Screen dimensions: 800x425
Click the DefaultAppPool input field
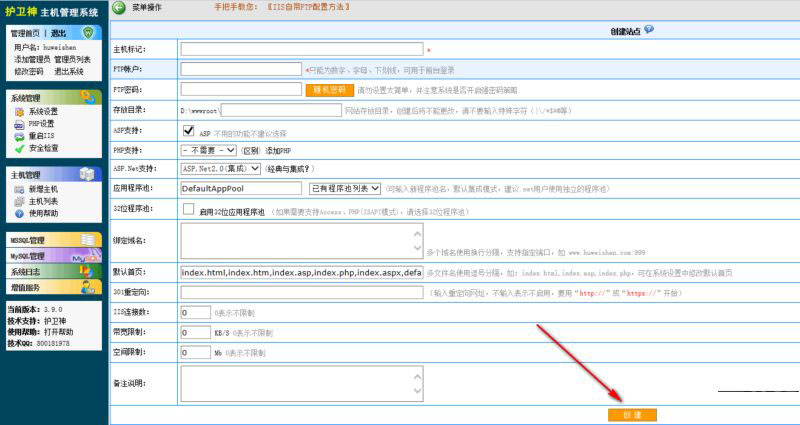(x=241, y=188)
